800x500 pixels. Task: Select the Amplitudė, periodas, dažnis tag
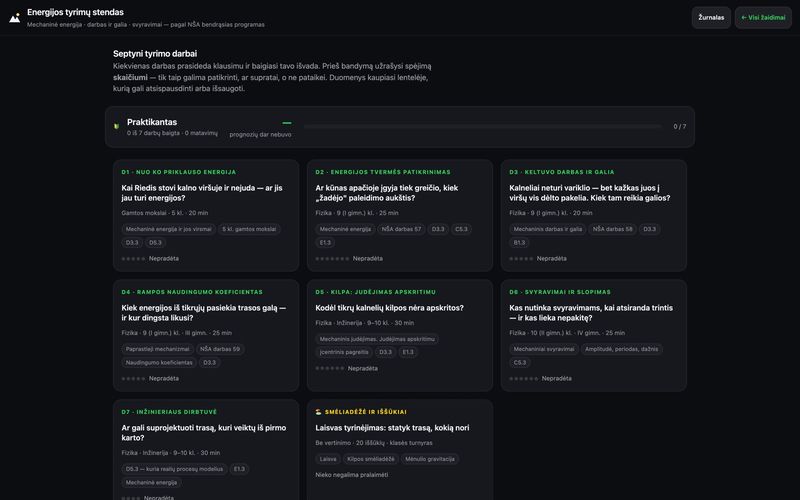tap(621, 349)
